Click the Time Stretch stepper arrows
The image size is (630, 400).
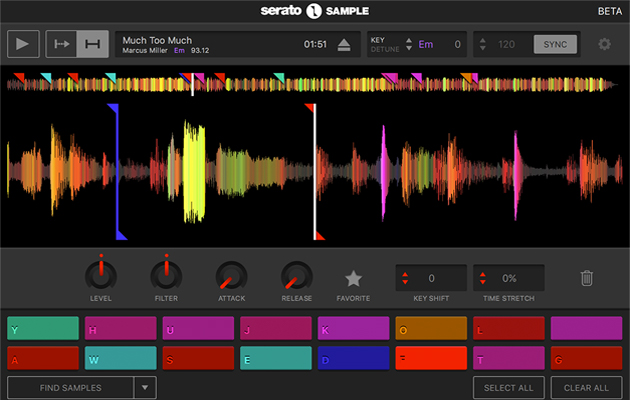[481, 278]
